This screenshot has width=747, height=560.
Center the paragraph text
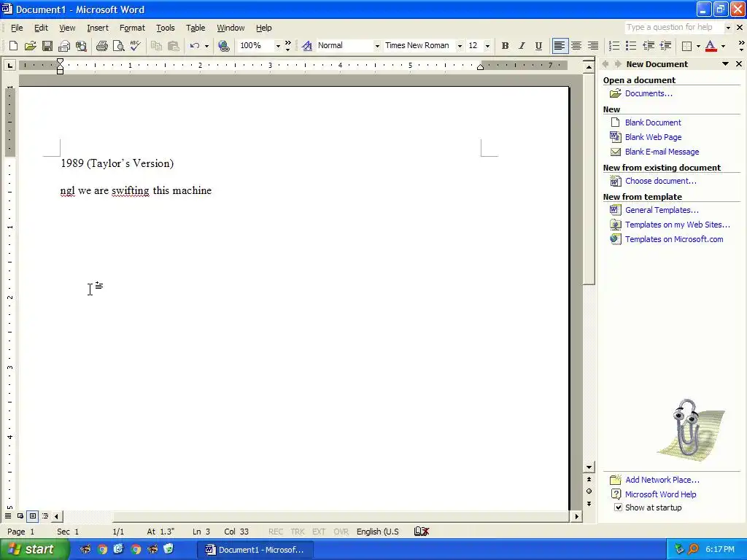pyautogui.click(x=576, y=46)
